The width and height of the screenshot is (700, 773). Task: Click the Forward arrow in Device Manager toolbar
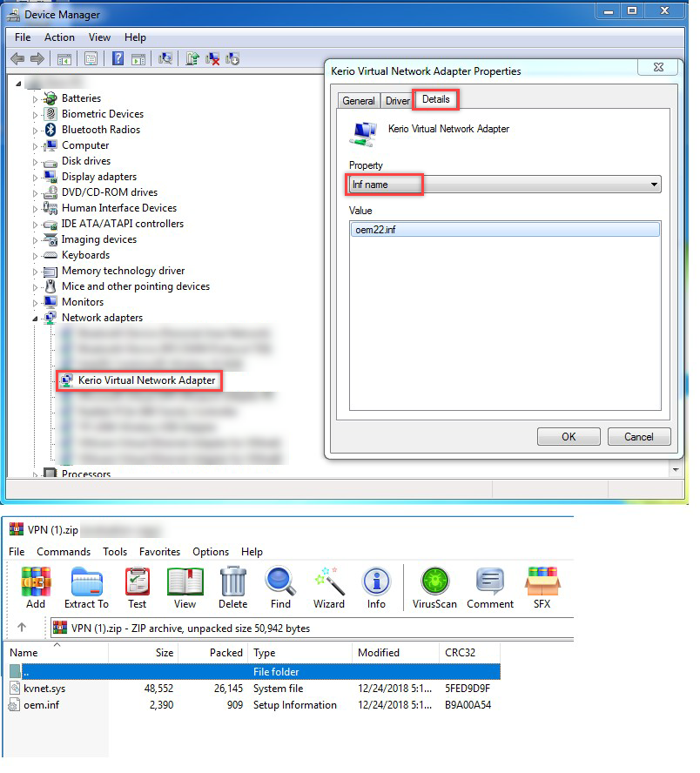pos(37,59)
